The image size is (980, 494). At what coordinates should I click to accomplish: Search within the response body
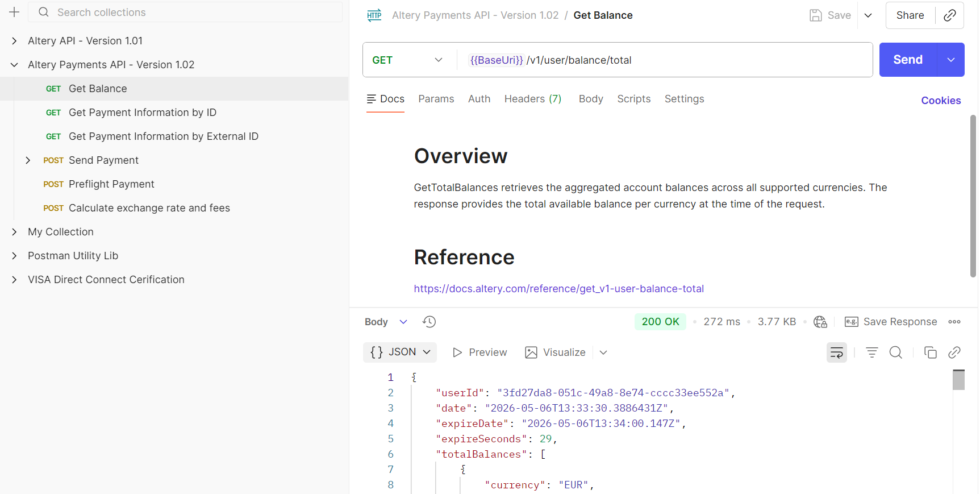[x=896, y=352]
